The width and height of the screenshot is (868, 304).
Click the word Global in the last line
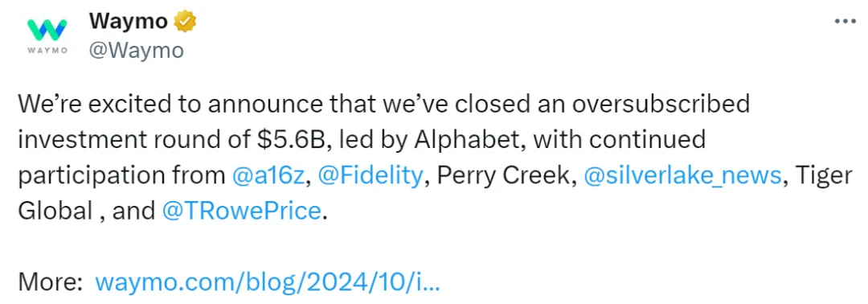point(55,212)
